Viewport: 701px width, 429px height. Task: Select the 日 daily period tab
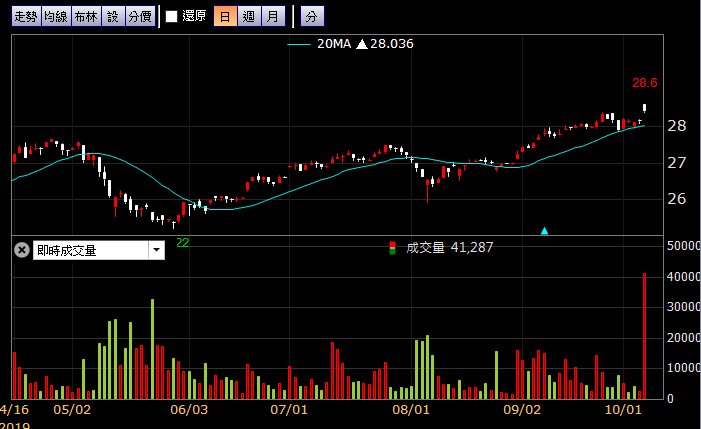[x=225, y=17]
